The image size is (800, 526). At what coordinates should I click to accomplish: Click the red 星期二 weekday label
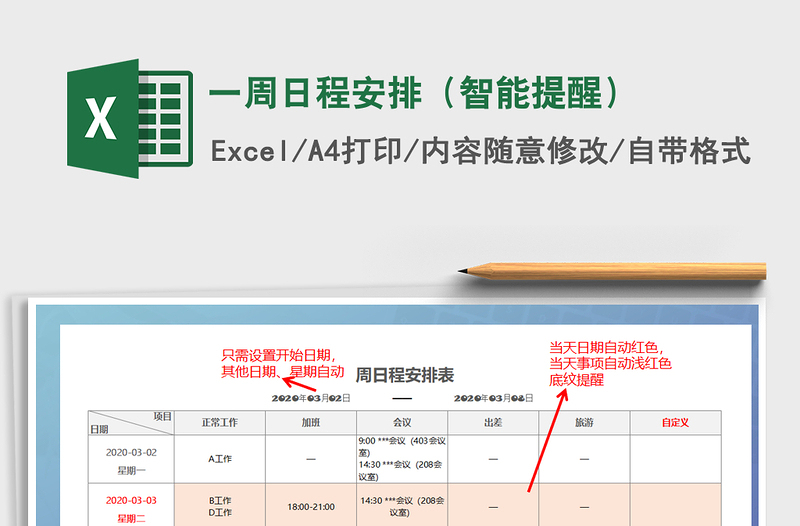[131, 518]
